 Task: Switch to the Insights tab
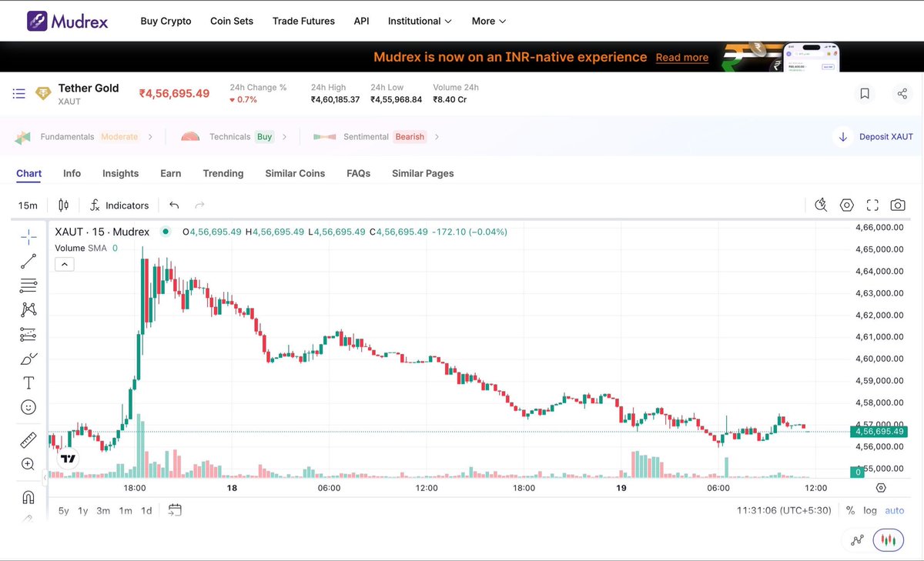[x=121, y=173]
